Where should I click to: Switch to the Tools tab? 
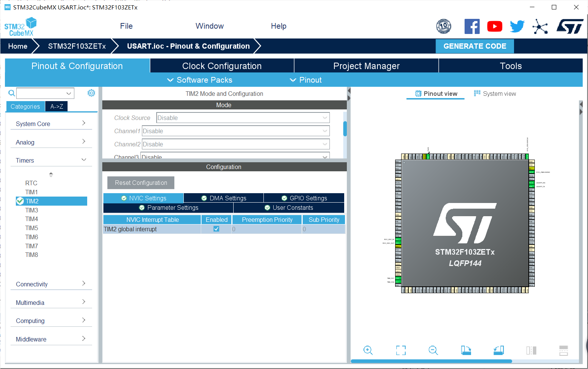click(511, 66)
